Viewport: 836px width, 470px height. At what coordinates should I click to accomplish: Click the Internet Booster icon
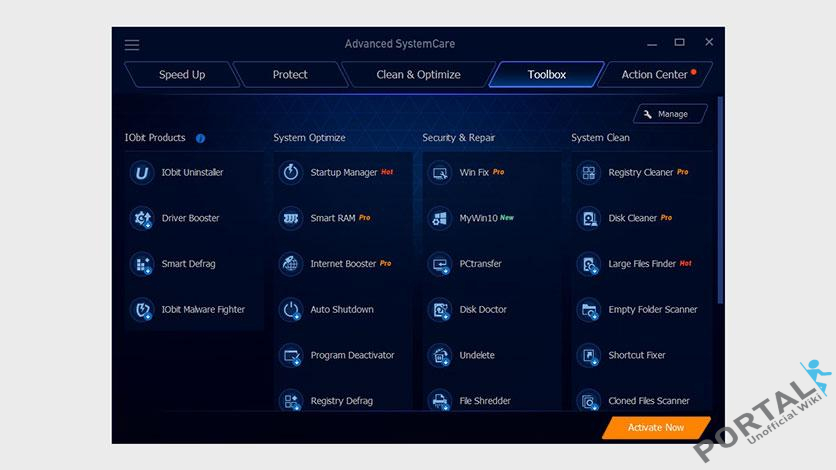(291, 264)
